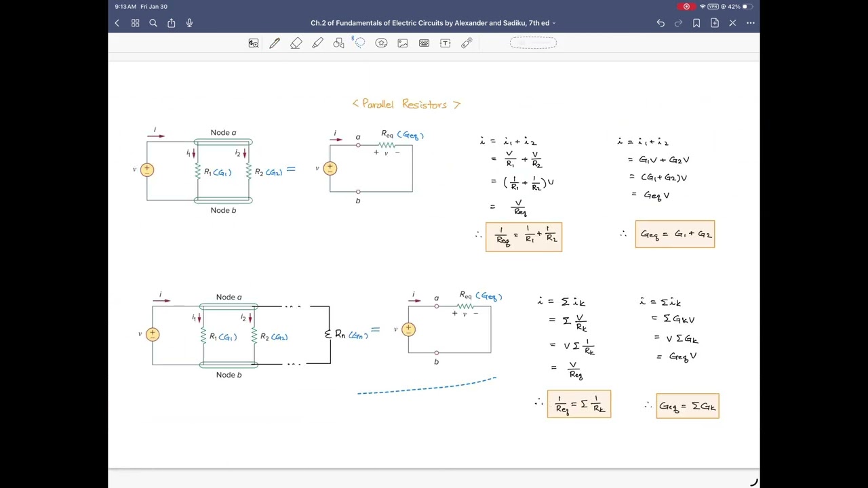868x488 pixels.
Task: Open the search tool
Action: [153, 23]
